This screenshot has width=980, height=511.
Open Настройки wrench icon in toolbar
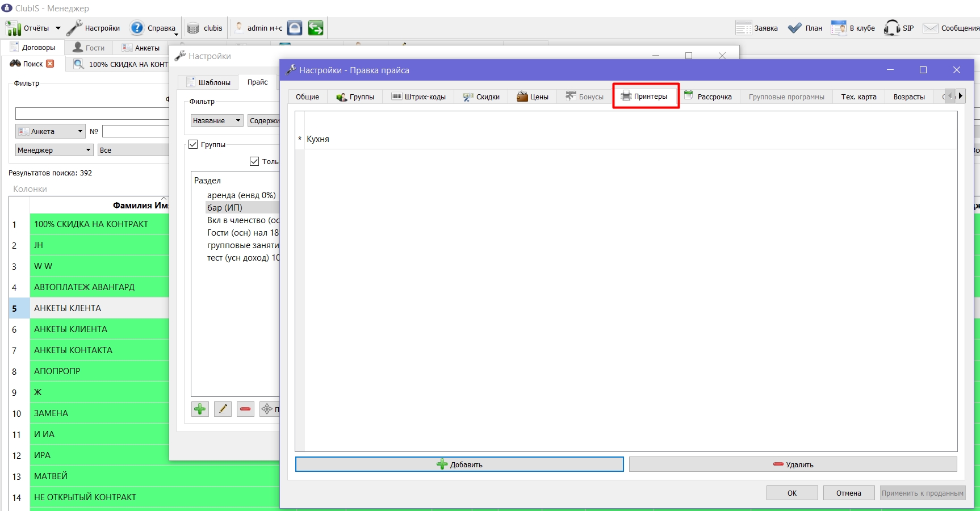coord(74,28)
